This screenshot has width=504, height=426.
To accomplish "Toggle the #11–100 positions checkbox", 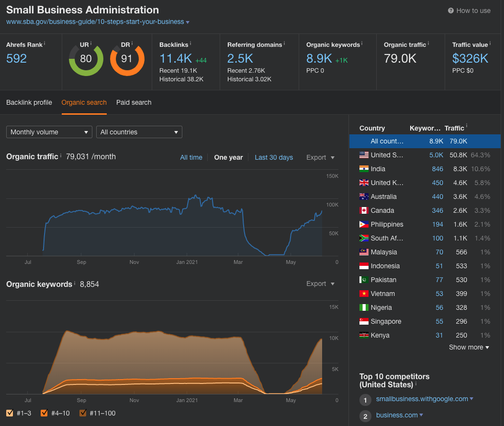I will 83,413.
